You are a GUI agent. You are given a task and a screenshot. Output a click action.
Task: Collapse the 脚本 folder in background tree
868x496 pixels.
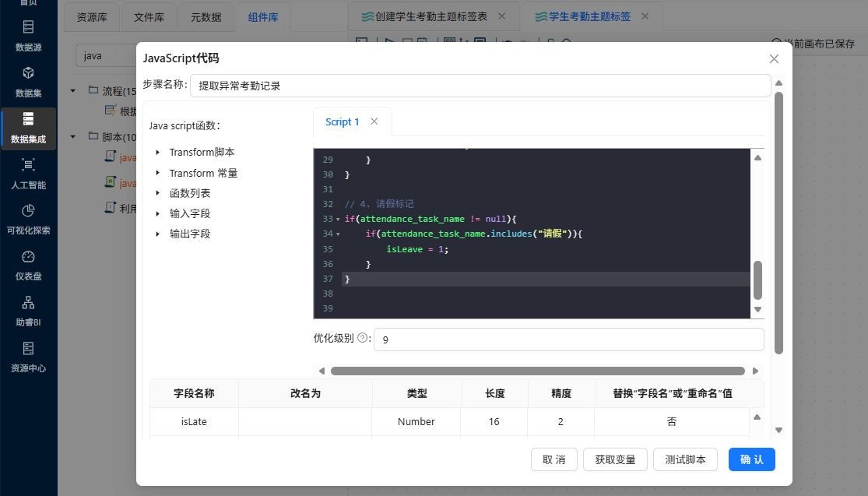click(73, 137)
